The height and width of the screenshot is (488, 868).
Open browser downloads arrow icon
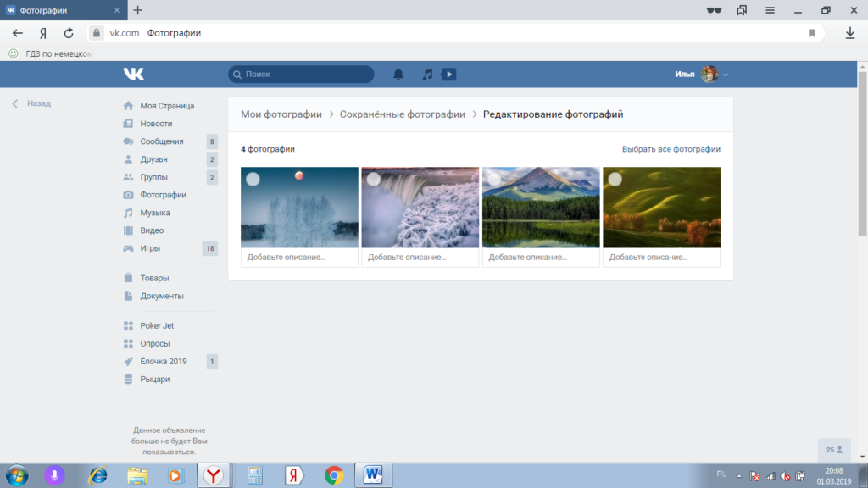tap(849, 33)
